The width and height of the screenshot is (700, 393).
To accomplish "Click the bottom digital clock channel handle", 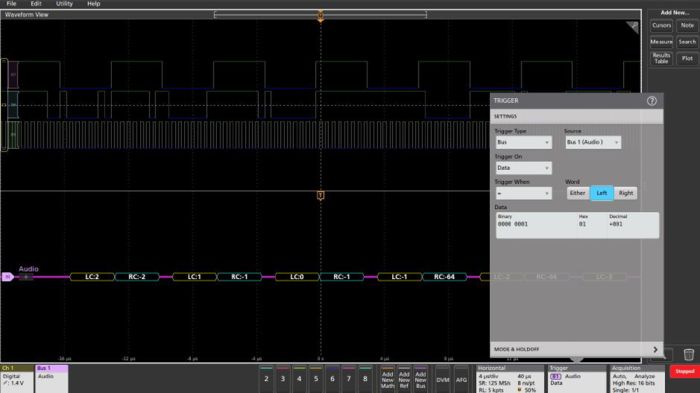I will pyautogui.click(x=13, y=134).
